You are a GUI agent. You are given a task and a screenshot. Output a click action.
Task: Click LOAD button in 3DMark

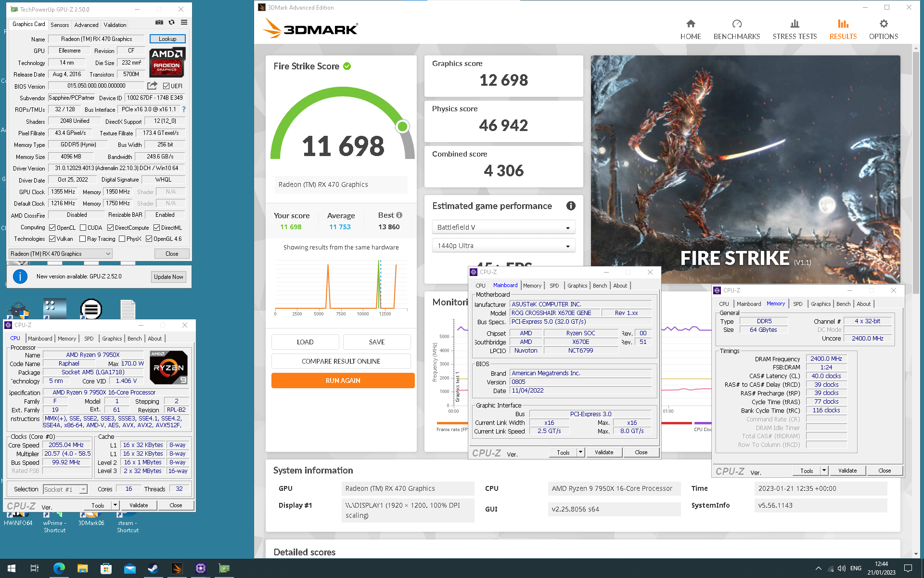click(x=305, y=342)
